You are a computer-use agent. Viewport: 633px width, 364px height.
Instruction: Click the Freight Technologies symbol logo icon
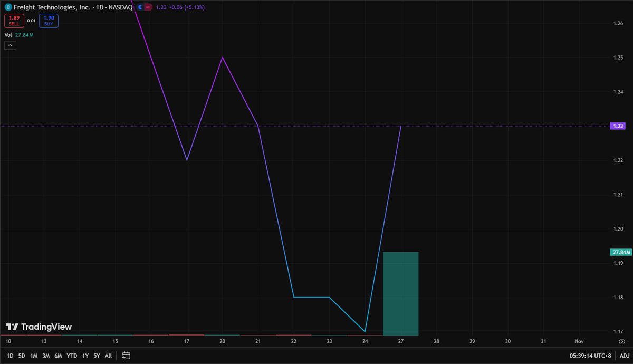pyautogui.click(x=8, y=7)
